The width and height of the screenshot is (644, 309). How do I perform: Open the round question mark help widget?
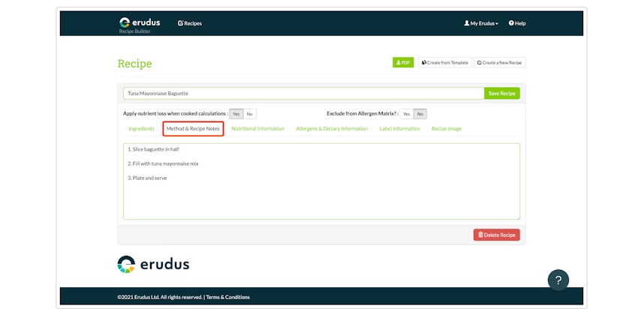(x=558, y=280)
